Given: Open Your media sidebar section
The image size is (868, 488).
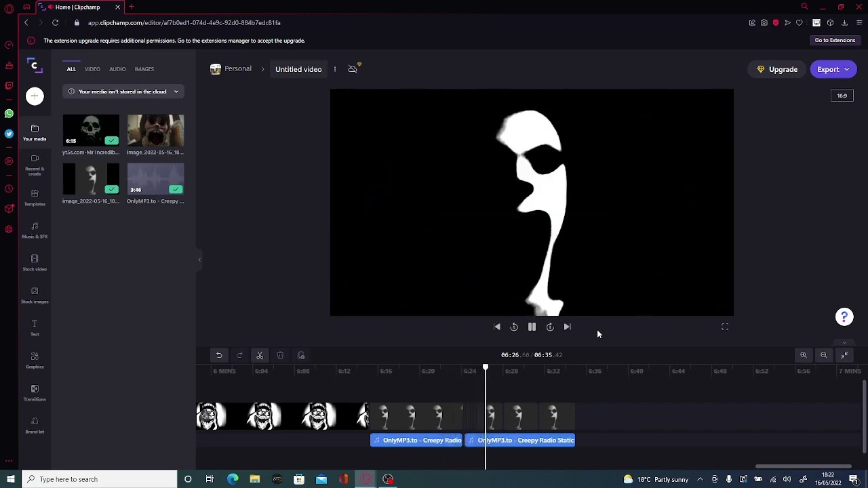Looking at the screenshot, I should tap(35, 133).
